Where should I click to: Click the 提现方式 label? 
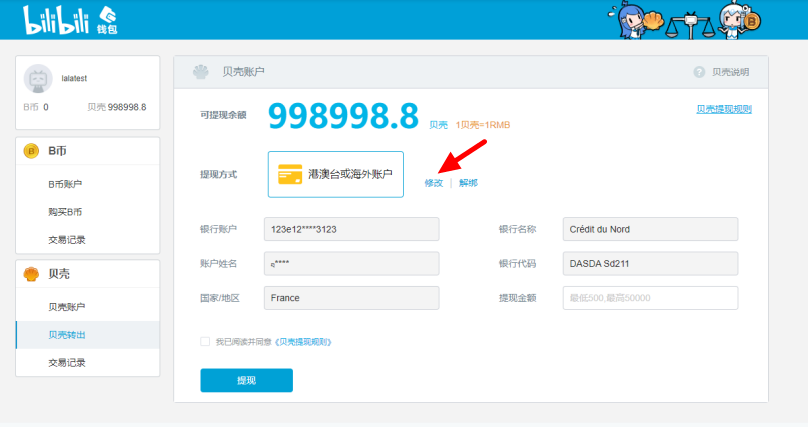click(218, 174)
